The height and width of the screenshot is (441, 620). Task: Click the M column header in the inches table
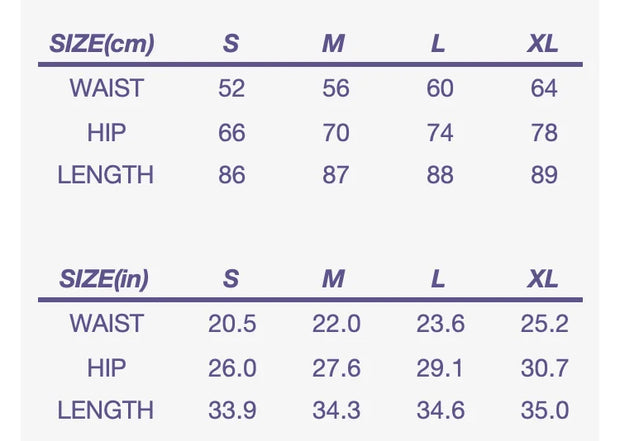click(x=334, y=279)
